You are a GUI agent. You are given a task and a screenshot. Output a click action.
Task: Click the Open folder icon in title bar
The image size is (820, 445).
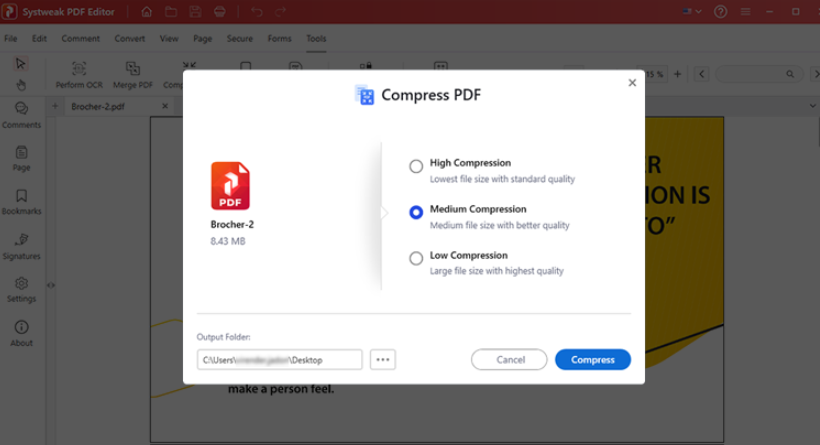tap(170, 12)
